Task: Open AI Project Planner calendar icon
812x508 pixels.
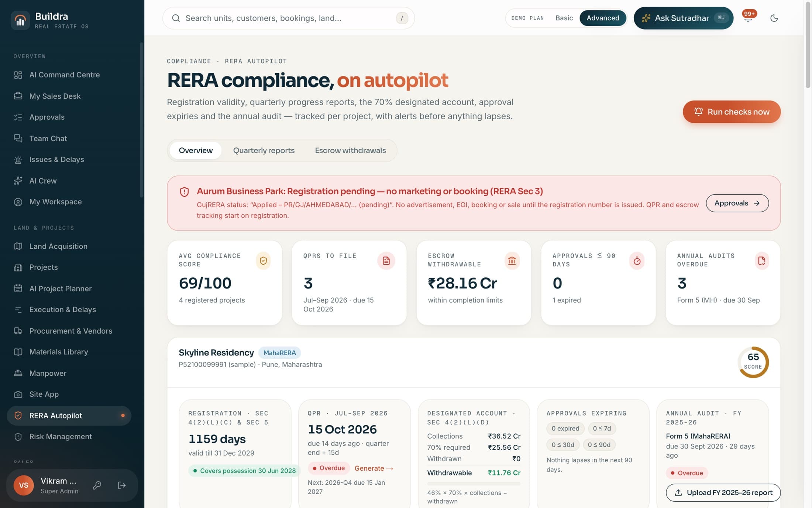Action: [x=18, y=289]
